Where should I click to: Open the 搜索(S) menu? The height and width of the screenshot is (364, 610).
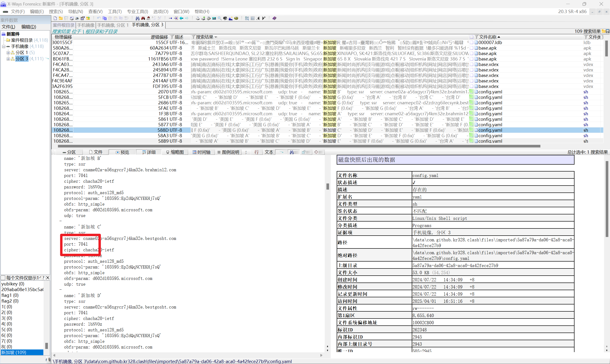tap(56, 11)
